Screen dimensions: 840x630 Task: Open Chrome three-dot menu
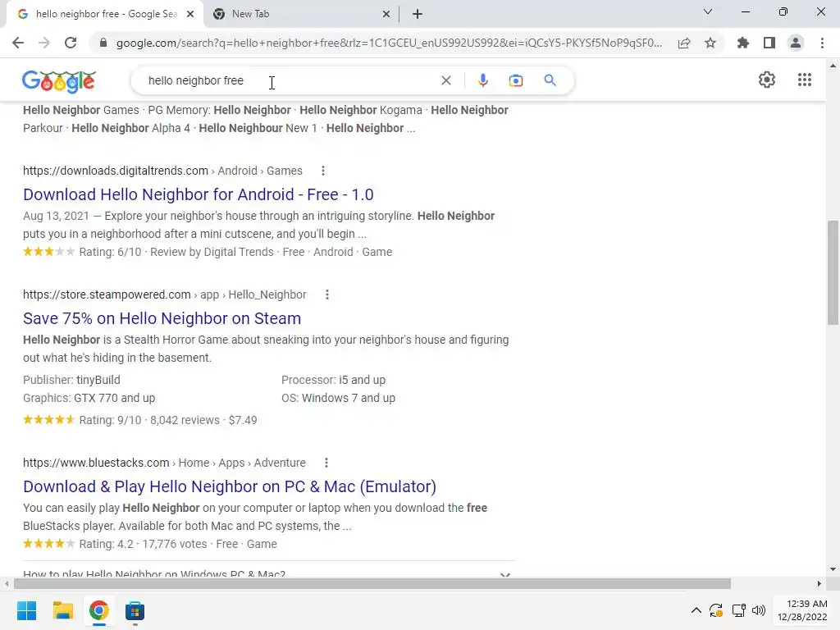[822, 43]
